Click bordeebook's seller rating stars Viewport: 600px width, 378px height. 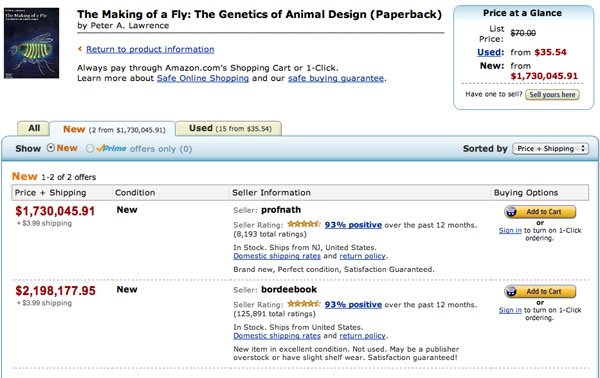click(303, 304)
